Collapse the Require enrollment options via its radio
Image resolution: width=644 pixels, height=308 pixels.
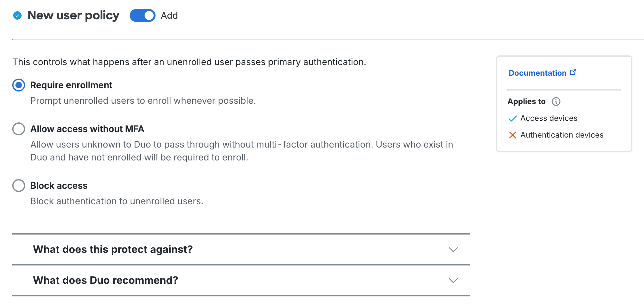coord(19,85)
